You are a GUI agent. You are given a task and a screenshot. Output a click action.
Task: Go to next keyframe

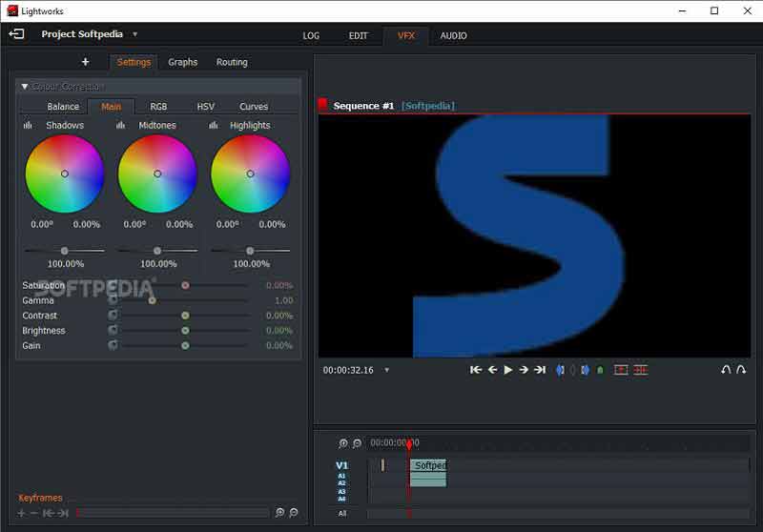(x=63, y=513)
